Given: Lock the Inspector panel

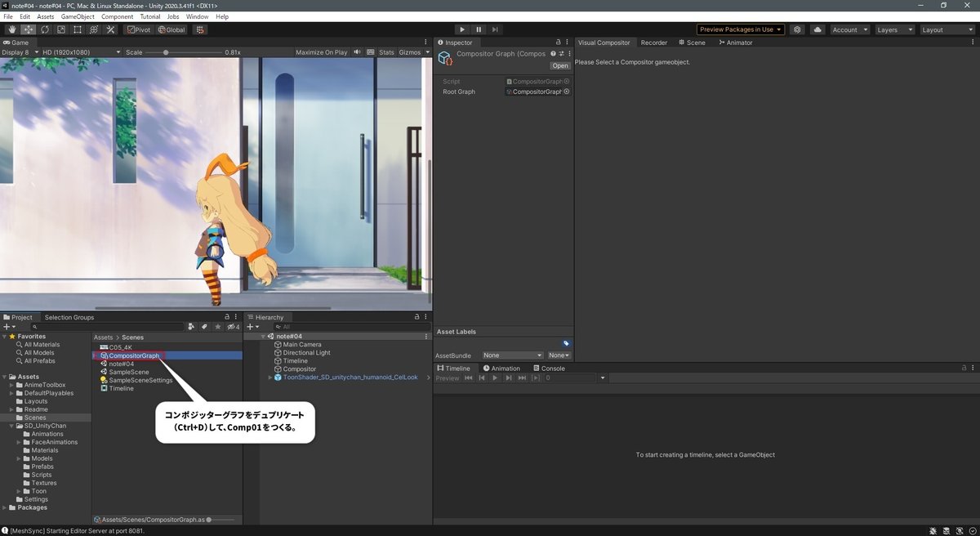Looking at the screenshot, I should click(559, 42).
